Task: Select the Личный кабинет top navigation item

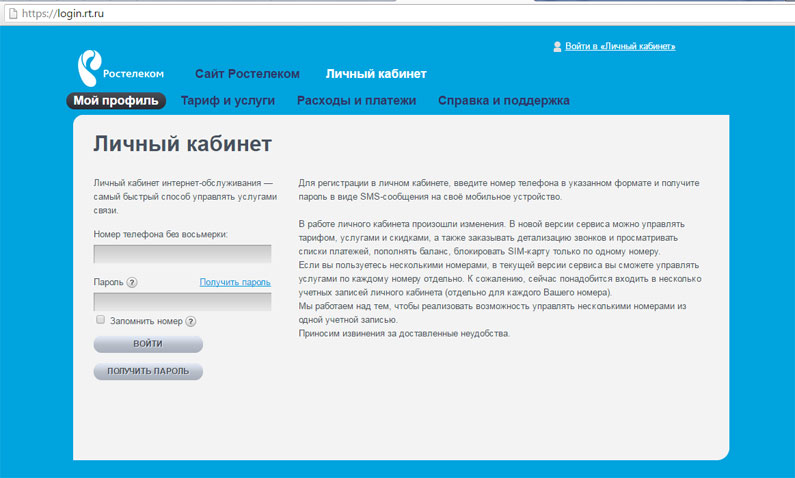Action: tap(376, 74)
